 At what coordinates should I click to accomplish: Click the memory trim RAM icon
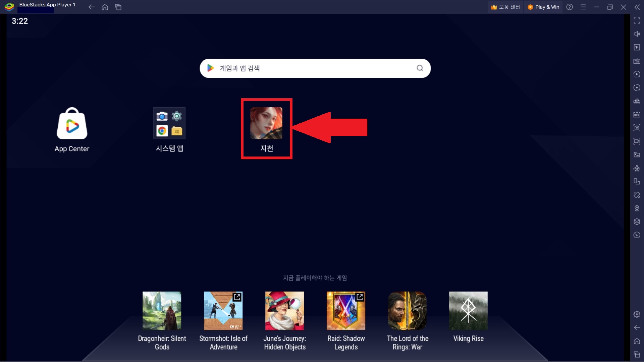(637, 101)
